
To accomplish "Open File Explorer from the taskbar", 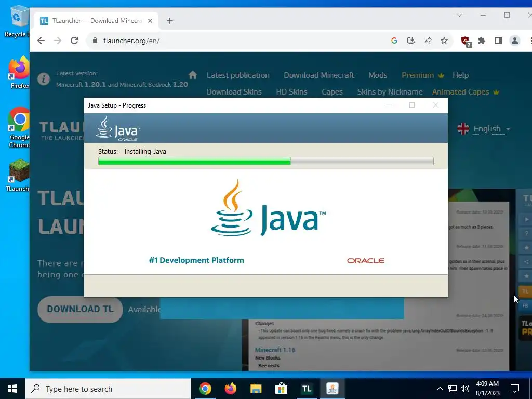I will [x=256, y=389].
